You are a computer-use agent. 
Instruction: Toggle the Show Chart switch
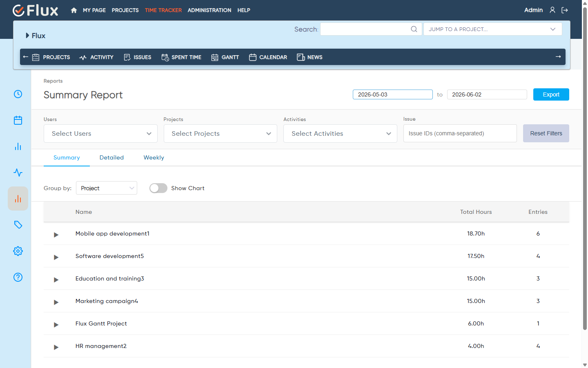point(158,188)
